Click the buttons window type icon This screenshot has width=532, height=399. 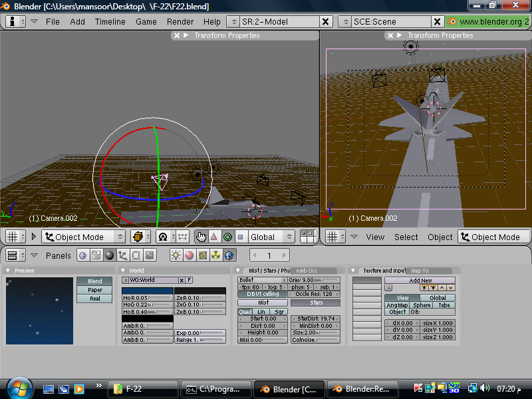[15, 255]
